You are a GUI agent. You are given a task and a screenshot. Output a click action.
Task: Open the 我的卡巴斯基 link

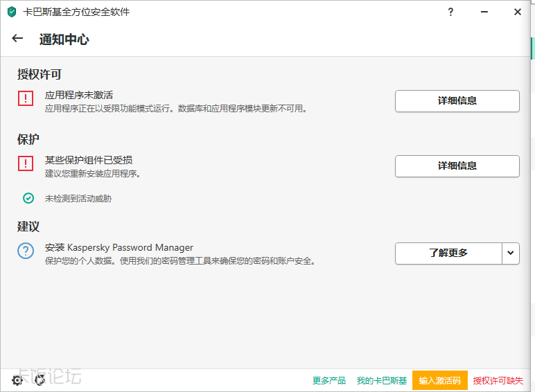(x=382, y=380)
